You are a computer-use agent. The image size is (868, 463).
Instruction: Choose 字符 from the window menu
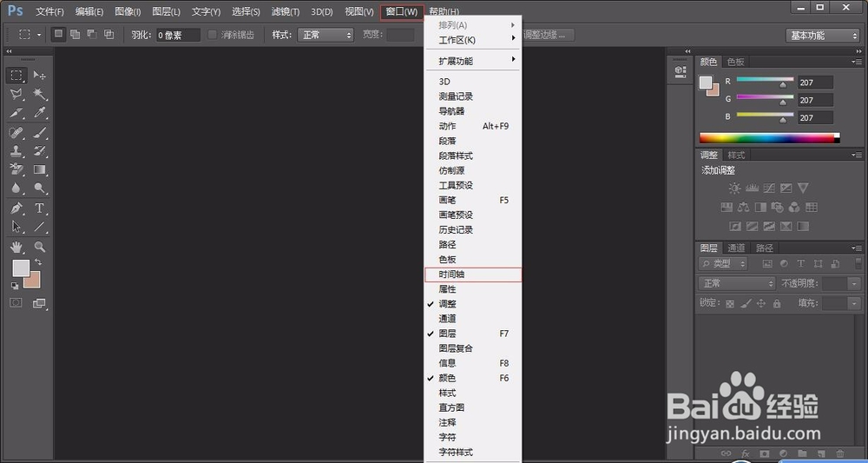pyautogui.click(x=473, y=438)
